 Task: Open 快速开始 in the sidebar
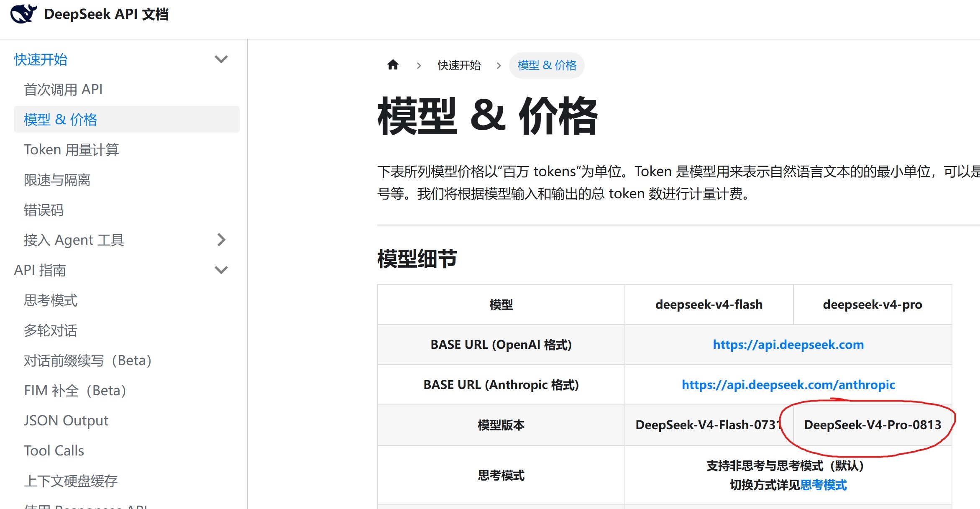41,59
